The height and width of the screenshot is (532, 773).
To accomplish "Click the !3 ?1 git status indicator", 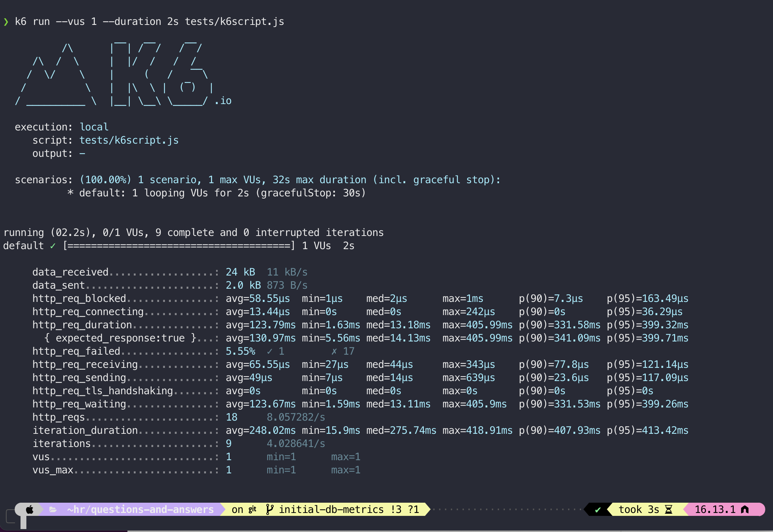I will click(404, 509).
